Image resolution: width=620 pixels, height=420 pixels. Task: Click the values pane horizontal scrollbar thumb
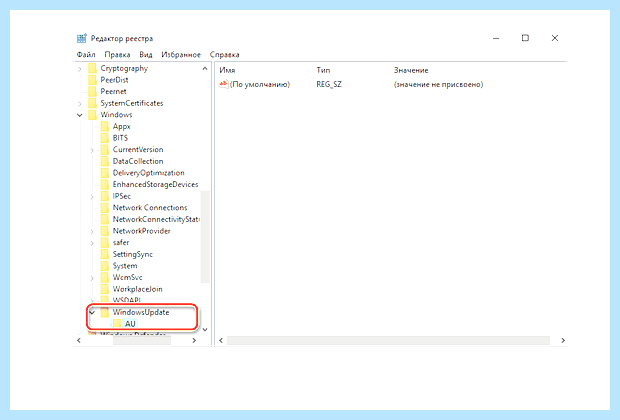388,341
